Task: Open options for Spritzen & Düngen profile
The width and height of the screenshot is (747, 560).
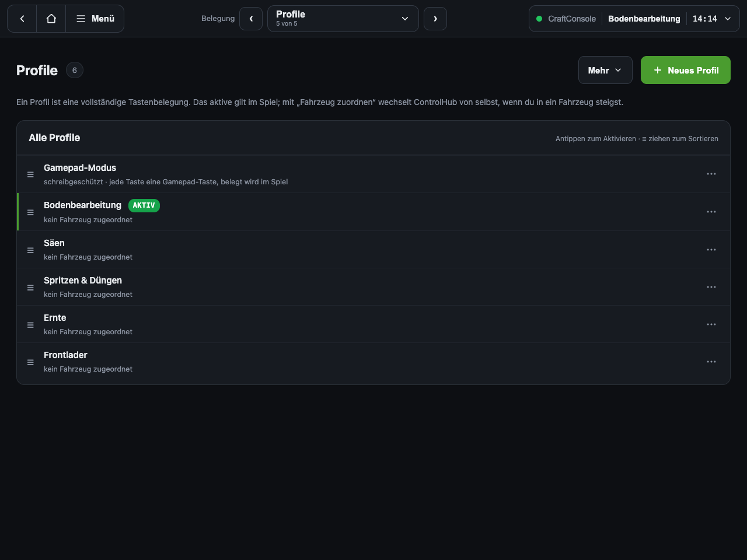Action: pyautogui.click(x=711, y=287)
